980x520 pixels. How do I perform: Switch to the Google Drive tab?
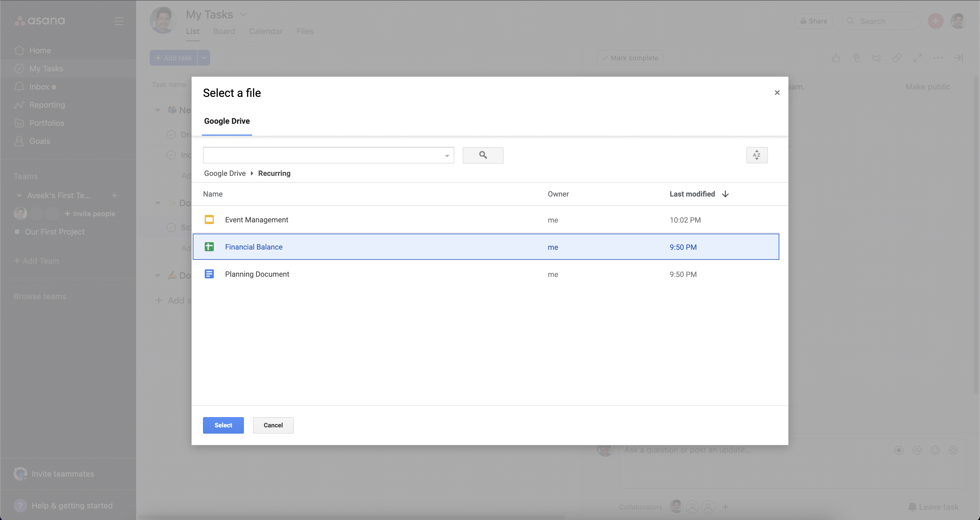click(227, 121)
